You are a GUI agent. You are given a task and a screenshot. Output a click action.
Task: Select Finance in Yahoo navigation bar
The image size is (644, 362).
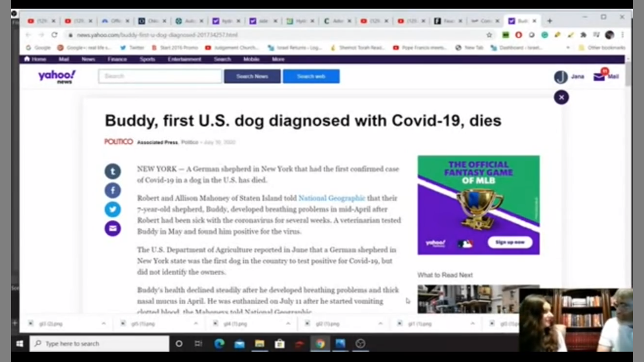coord(117,59)
